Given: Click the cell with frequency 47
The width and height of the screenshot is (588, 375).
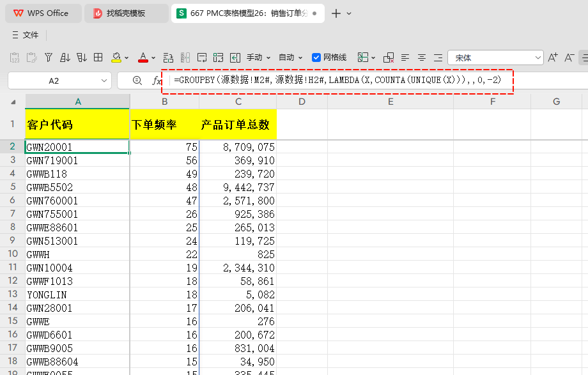Looking at the screenshot, I should [165, 201].
